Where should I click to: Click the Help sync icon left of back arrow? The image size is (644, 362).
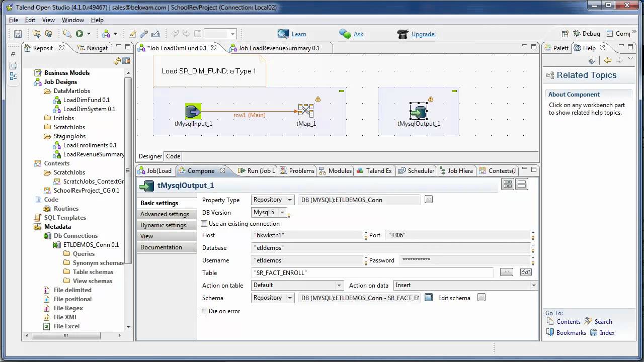pos(593,61)
